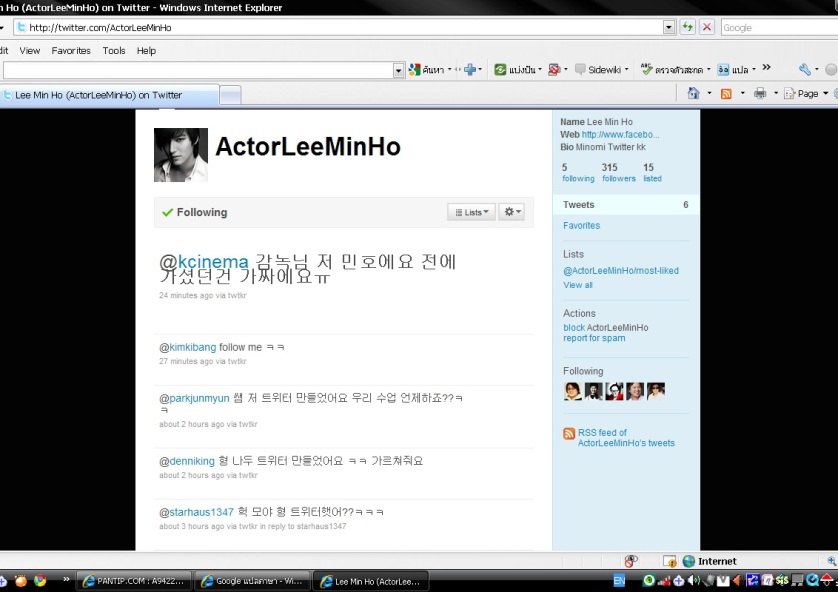Open the @ActorLeeMinHo/most-liked list

point(620,271)
